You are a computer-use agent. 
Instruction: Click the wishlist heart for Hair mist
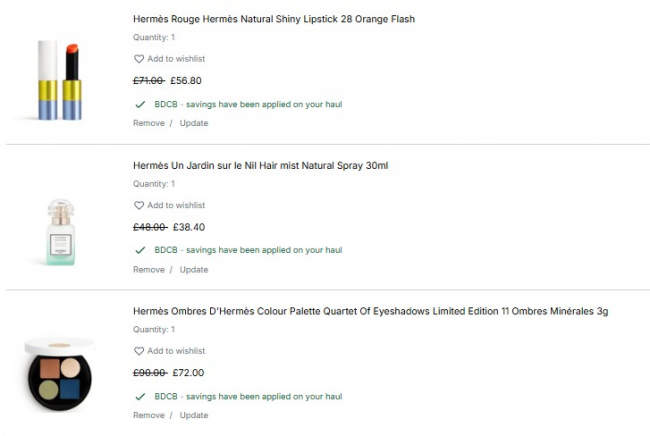tap(139, 205)
